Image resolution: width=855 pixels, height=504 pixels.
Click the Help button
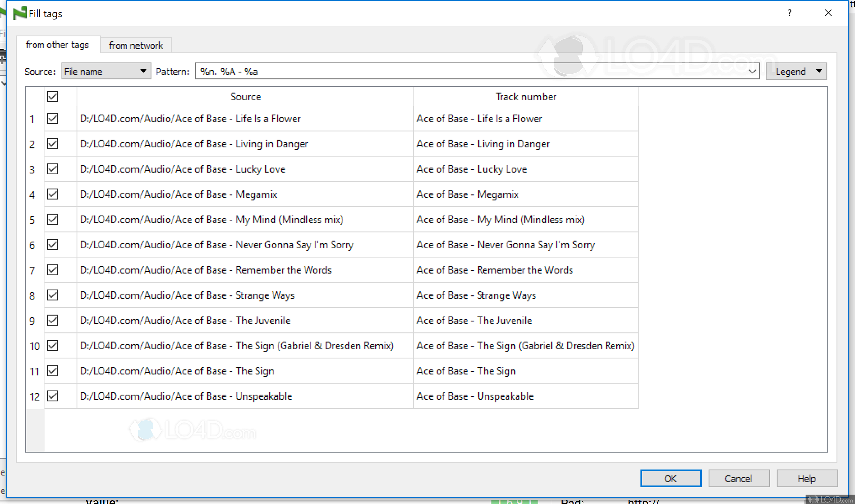pyautogui.click(x=807, y=478)
